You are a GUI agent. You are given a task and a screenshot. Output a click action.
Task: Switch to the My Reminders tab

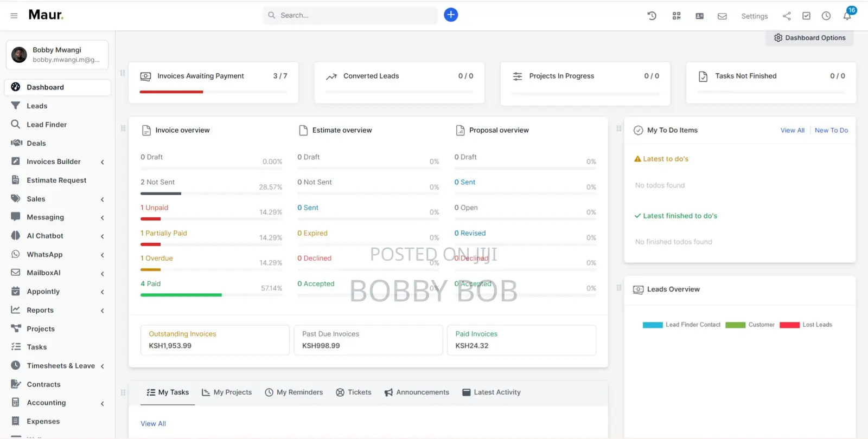coord(293,392)
